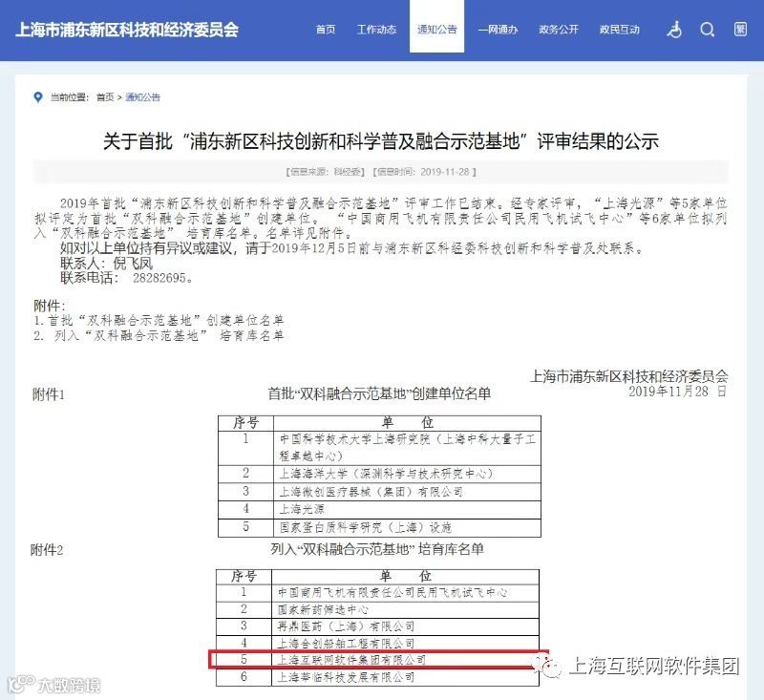Click the 信息时间: 2019-11-28 text
Screen dimensions: 764x700
pyautogui.click(x=424, y=172)
